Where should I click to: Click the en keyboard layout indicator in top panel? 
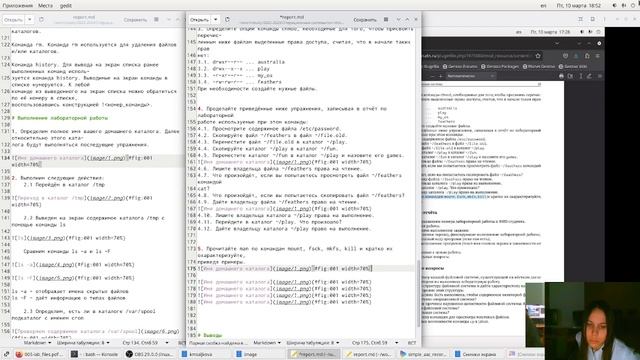point(543,6)
